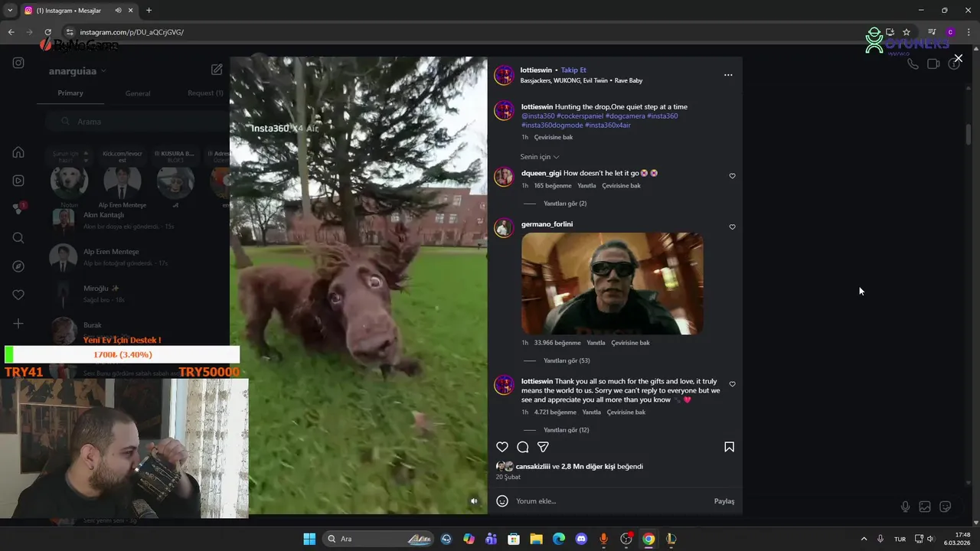Close the post overlay with X
Screen dimensions: 980x551
pyautogui.click(x=958, y=58)
